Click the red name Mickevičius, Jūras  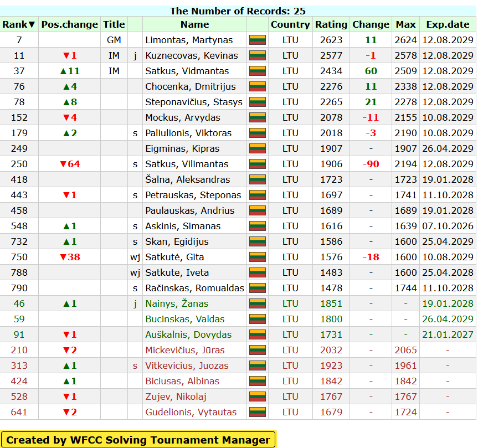tap(185, 350)
